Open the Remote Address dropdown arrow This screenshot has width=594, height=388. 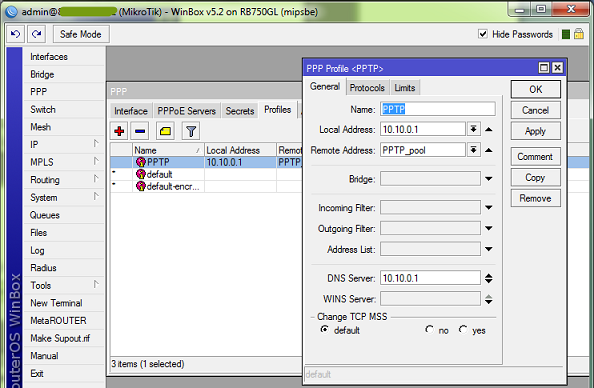coord(474,150)
